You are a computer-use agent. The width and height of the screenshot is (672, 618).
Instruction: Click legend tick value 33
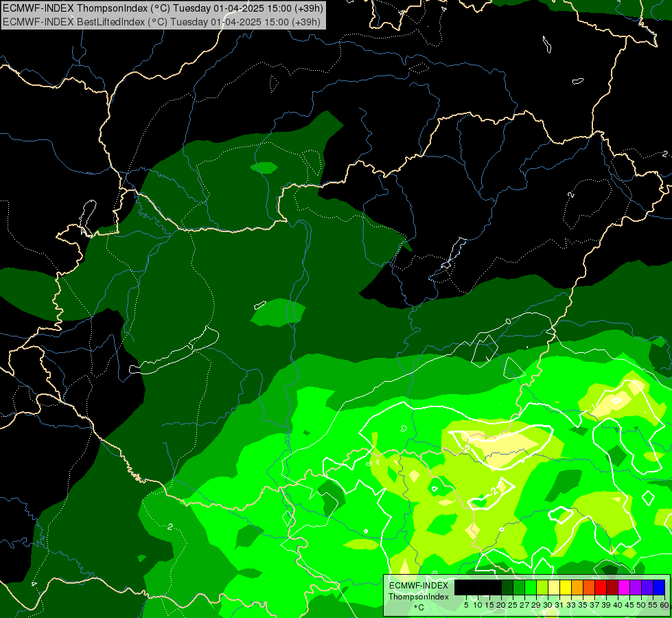[571, 605]
